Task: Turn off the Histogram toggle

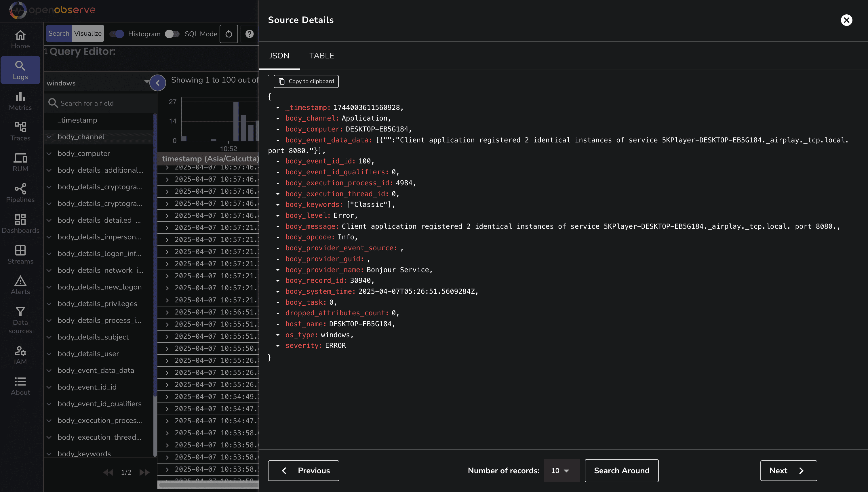Action: (x=117, y=34)
